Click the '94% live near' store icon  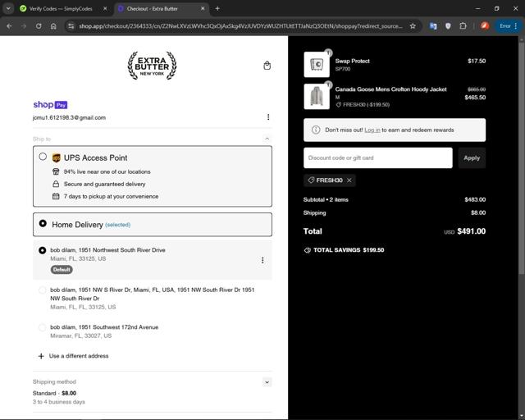click(56, 171)
